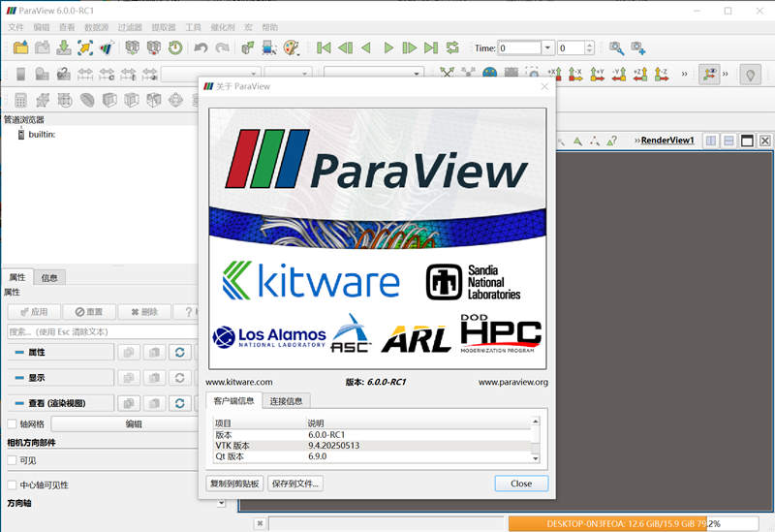Step to Previous Frame

pos(346,47)
